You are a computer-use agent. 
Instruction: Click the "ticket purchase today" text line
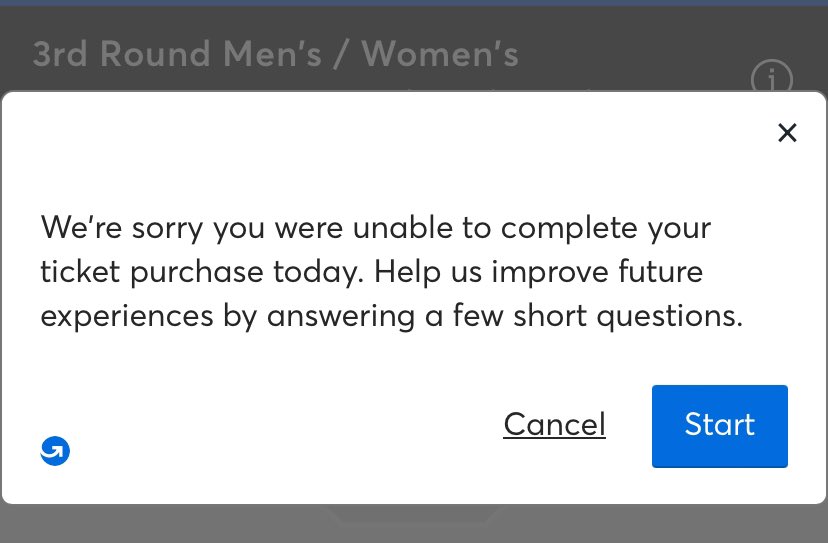point(202,273)
